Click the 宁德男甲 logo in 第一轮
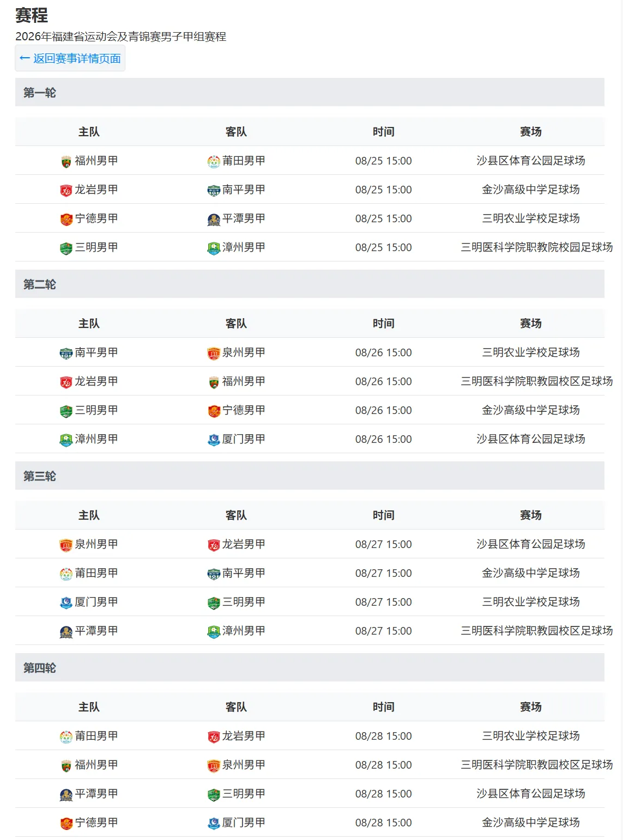623x840 pixels. click(66, 219)
